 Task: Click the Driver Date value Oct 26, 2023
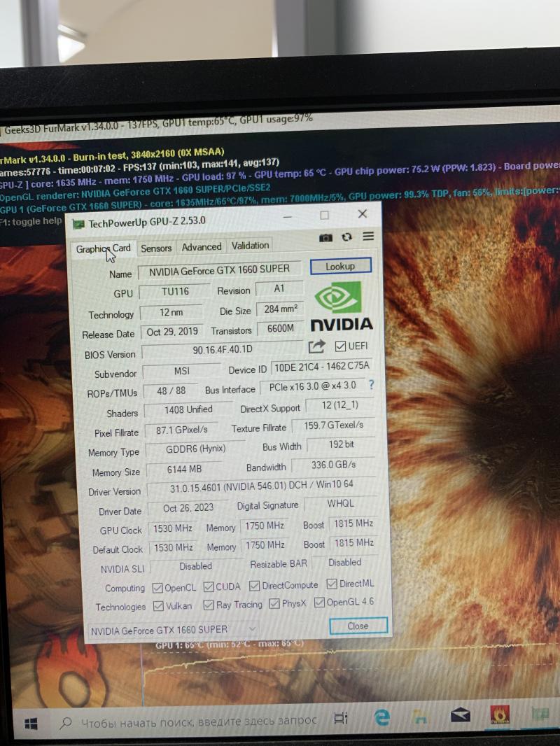[188, 508]
